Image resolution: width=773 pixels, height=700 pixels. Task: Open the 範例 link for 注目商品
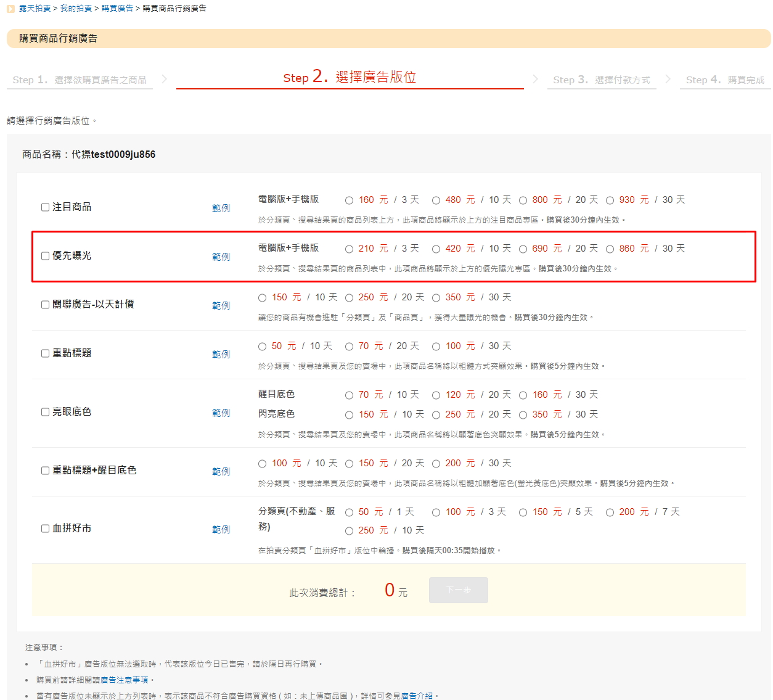pyautogui.click(x=221, y=208)
